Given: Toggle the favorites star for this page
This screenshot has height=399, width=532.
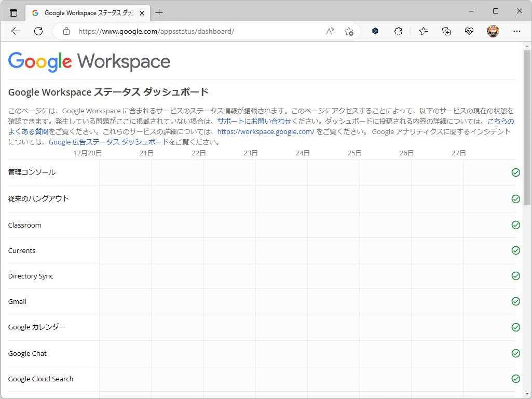Looking at the screenshot, I should (349, 31).
